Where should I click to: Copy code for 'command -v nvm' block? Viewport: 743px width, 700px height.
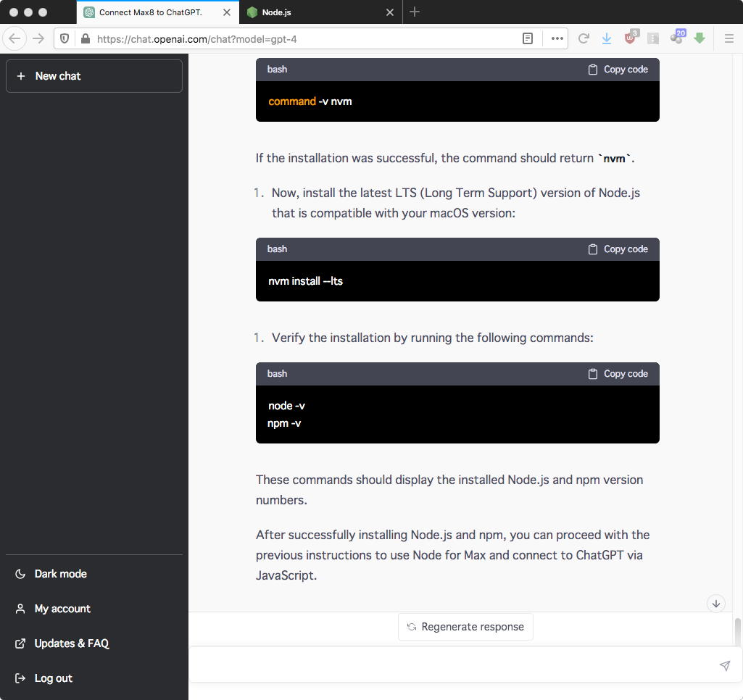click(618, 69)
